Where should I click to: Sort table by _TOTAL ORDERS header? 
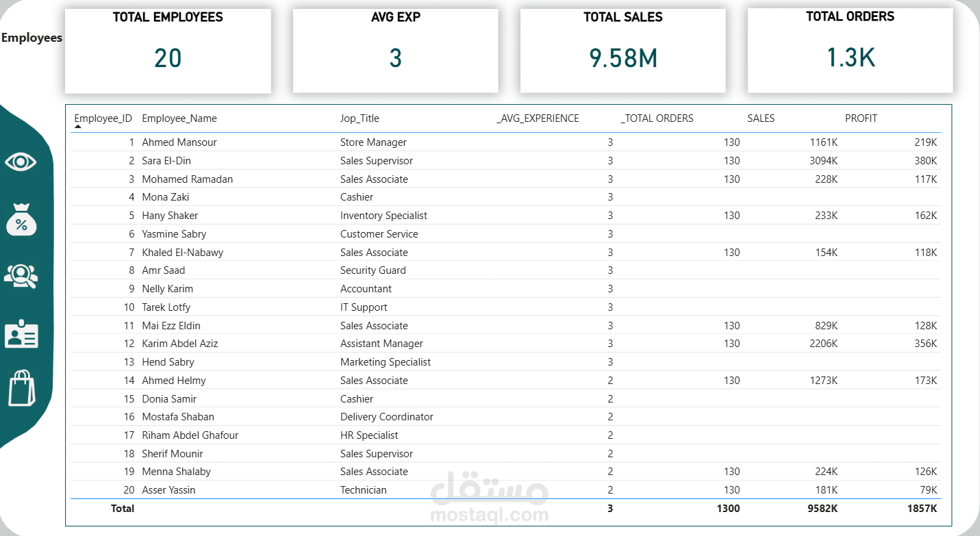tap(657, 118)
